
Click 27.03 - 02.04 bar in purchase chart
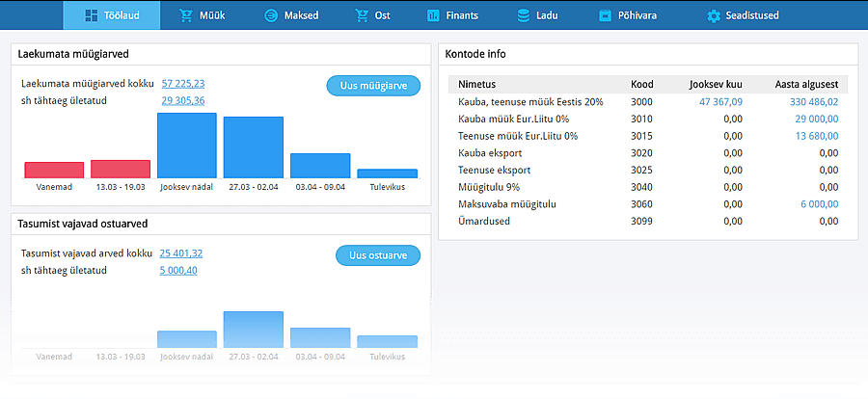pyautogui.click(x=253, y=330)
